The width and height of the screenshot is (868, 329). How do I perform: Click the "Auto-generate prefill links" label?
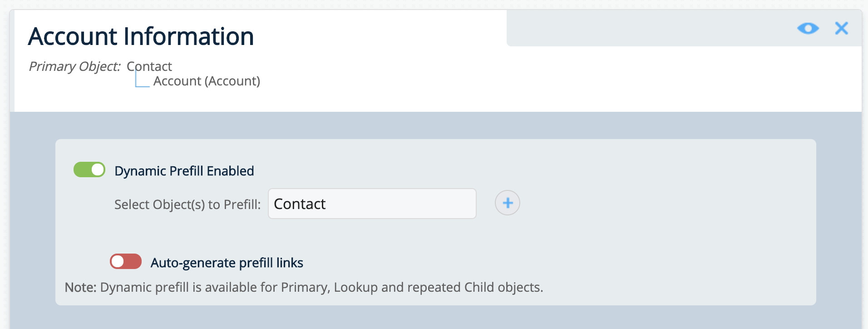[x=227, y=263]
